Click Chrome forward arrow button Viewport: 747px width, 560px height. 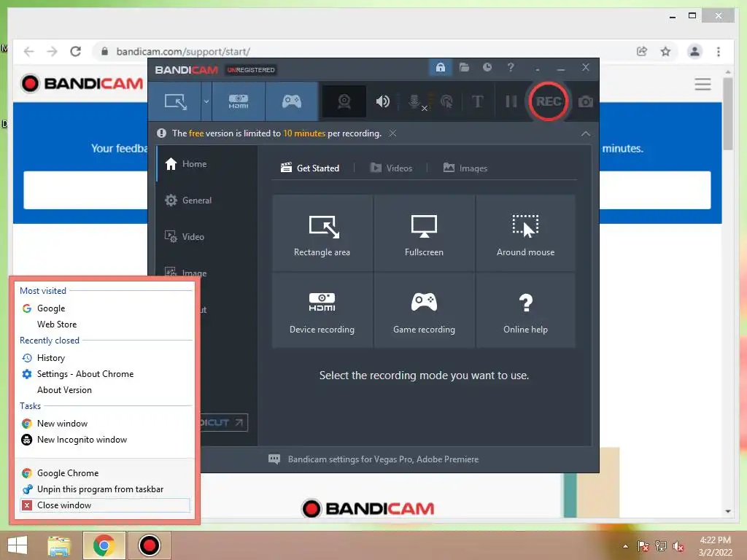pos(52,52)
